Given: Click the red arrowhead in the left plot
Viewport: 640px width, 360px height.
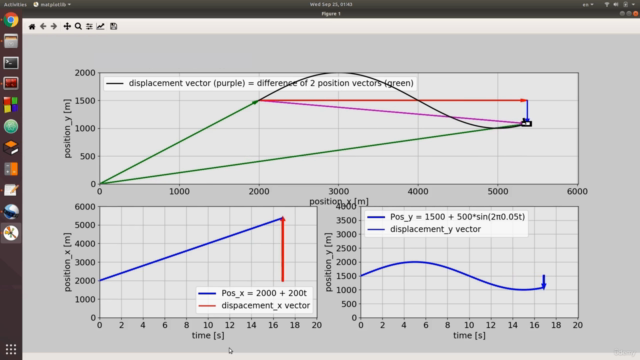Looking at the screenshot, I should coord(283,219).
